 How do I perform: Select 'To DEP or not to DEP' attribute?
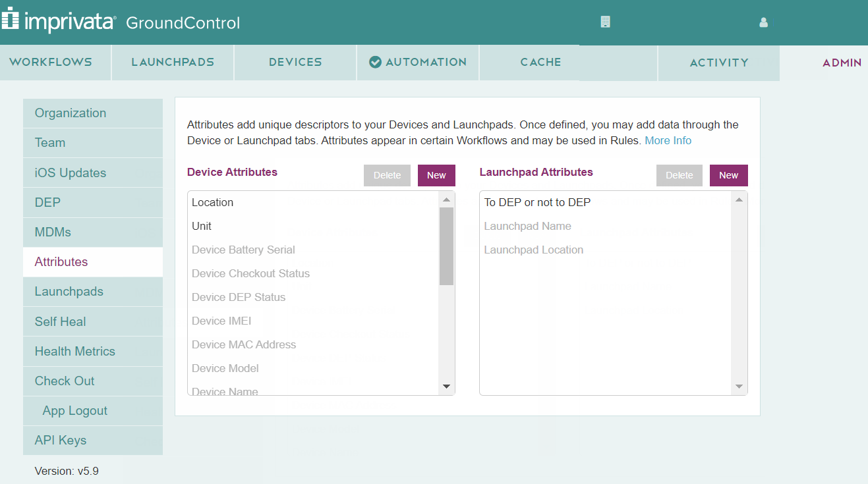click(x=606, y=203)
